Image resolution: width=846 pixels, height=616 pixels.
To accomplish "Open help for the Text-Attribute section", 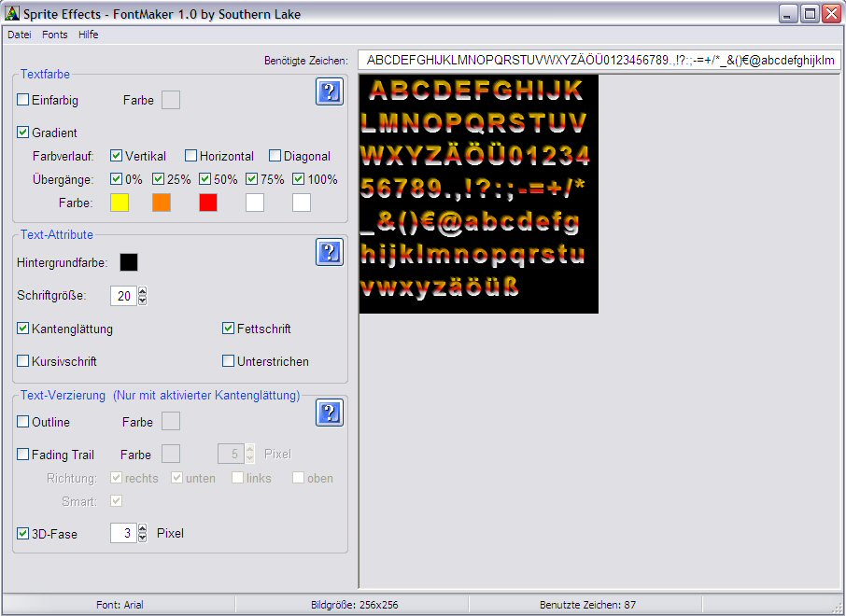I will tap(329, 252).
